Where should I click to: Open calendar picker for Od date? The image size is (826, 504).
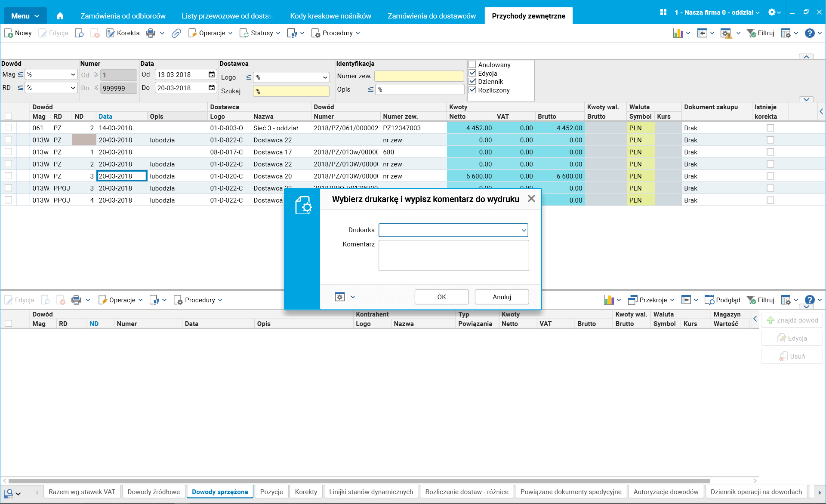click(x=212, y=74)
